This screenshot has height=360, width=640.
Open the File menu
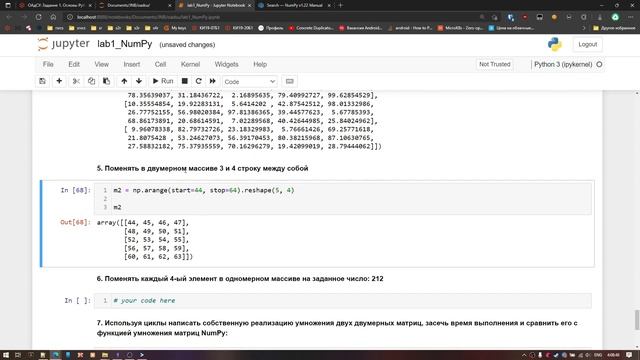[48, 64]
